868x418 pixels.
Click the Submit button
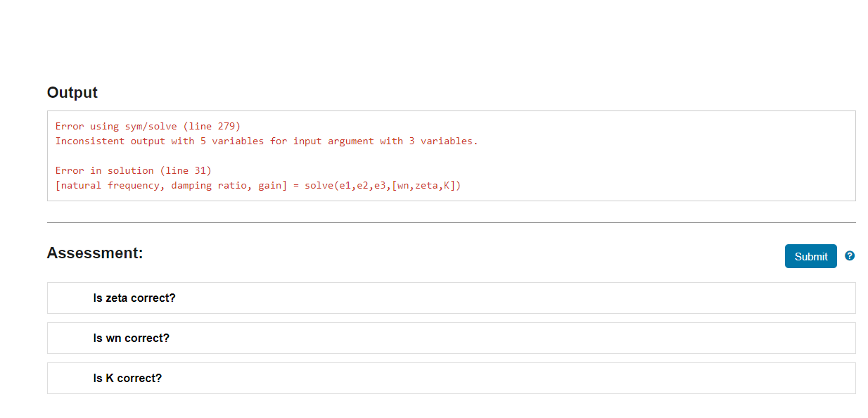click(x=810, y=256)
